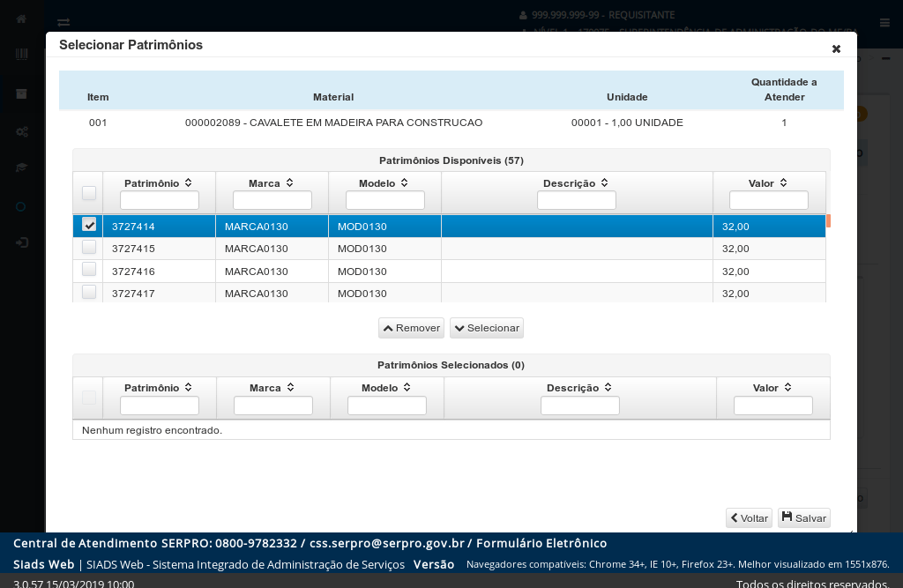Sort selected list by Descrição
Screen dimensions: 903x588
[608, 388]
